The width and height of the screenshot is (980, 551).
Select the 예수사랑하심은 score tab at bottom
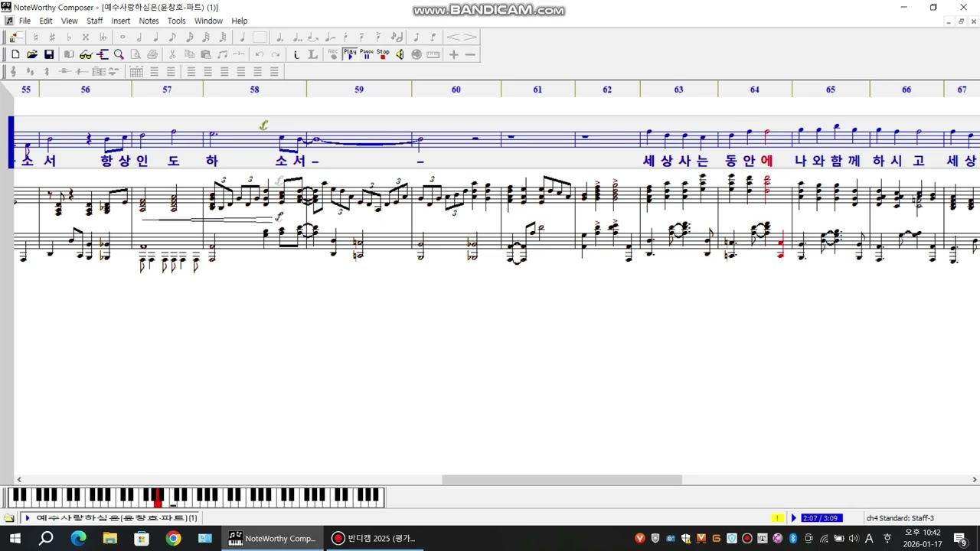(110, 518)
